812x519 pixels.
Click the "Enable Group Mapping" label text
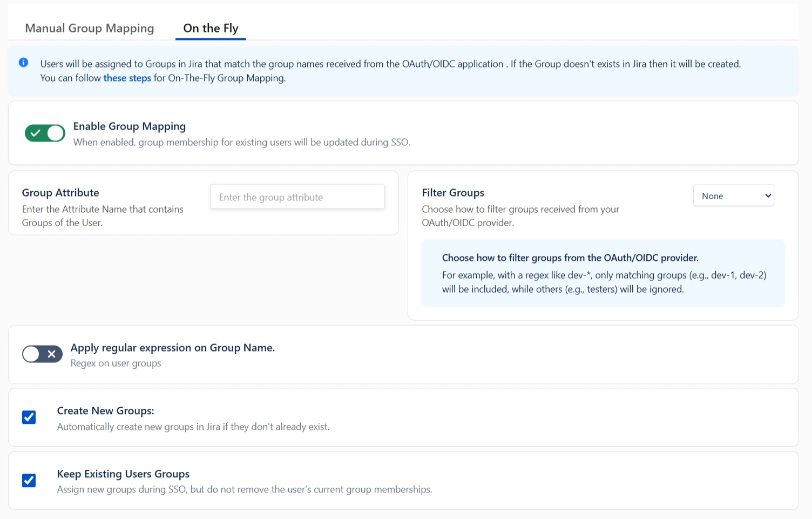(x=130, y=126)
